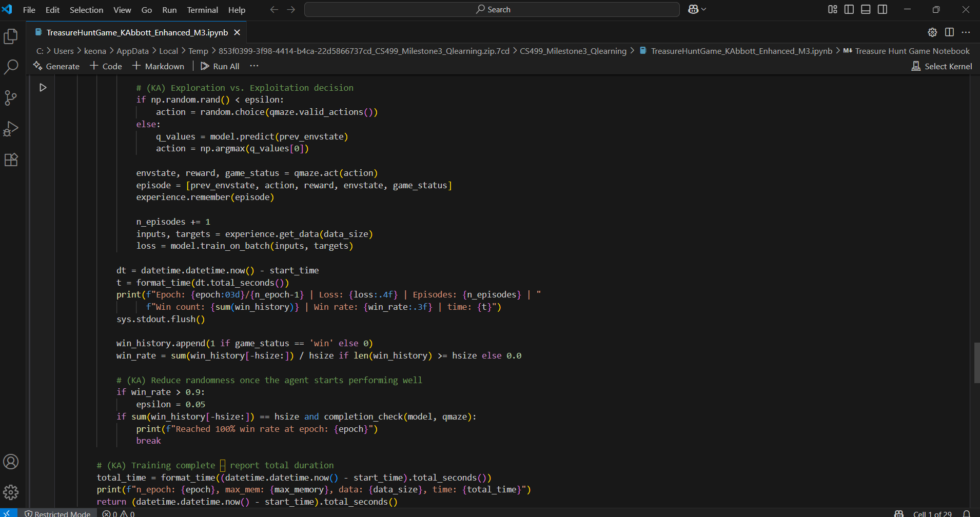Focus the Search command center box
980x517 pixels.
tap(492, 9)
